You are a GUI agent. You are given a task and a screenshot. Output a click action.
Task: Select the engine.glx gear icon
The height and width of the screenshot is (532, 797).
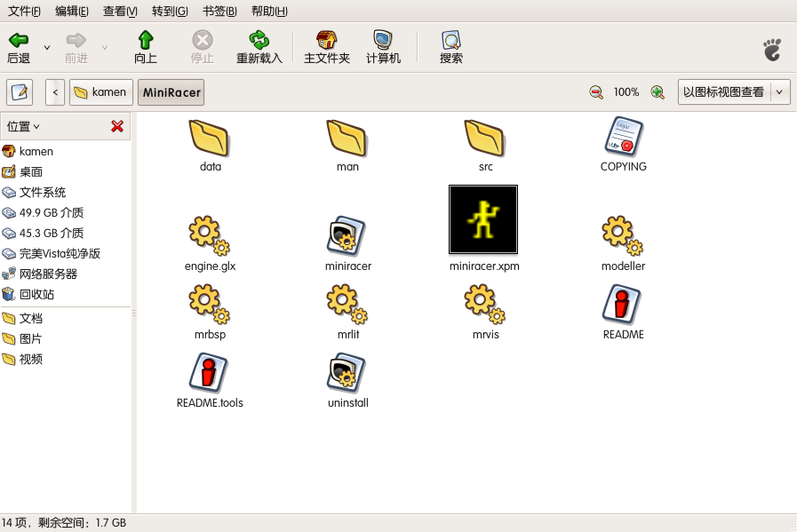tap(210, 235)
